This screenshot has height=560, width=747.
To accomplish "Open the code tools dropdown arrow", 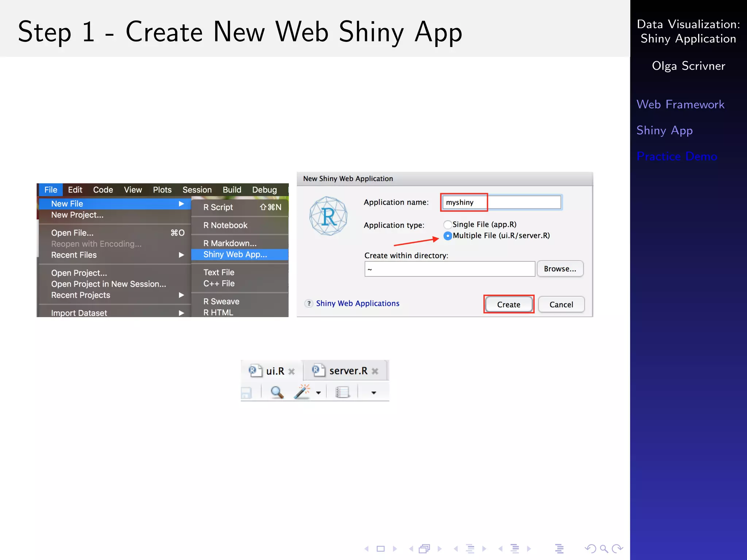I will (318, 393).
